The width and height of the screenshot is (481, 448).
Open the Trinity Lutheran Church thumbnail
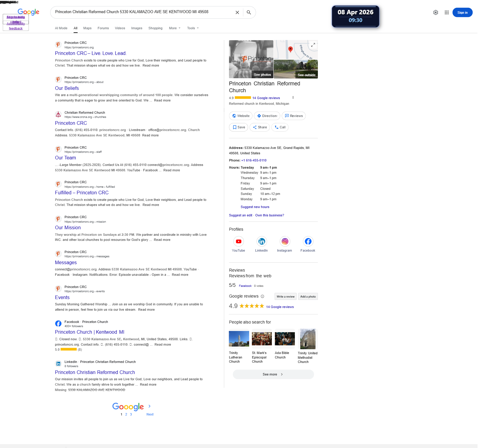(239, 339)
